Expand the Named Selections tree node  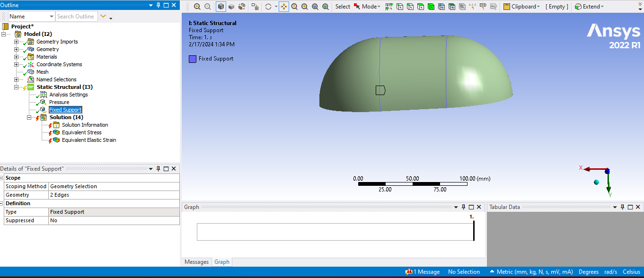click(17, 79)
